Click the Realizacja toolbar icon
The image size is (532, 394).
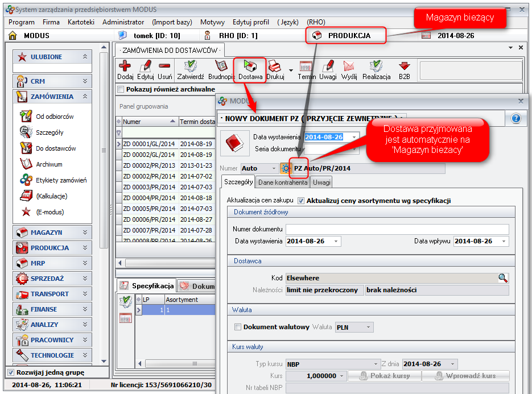[x=376, y=66]
